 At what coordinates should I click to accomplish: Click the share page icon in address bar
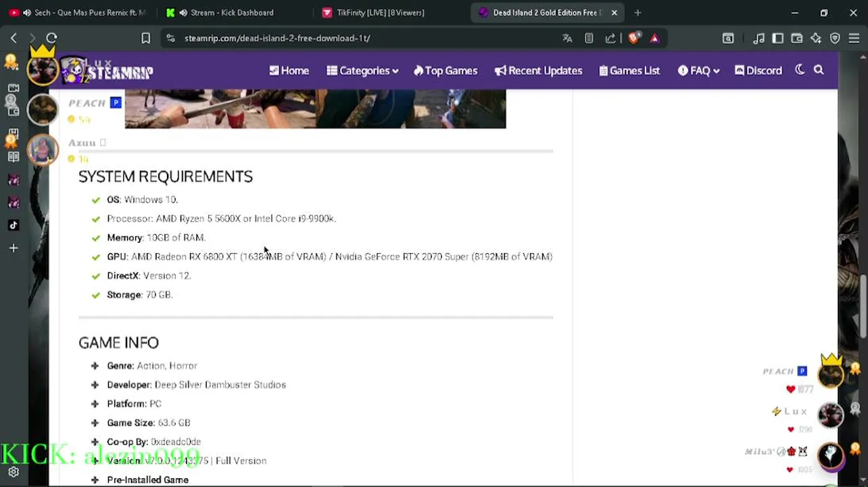(610, 39)
